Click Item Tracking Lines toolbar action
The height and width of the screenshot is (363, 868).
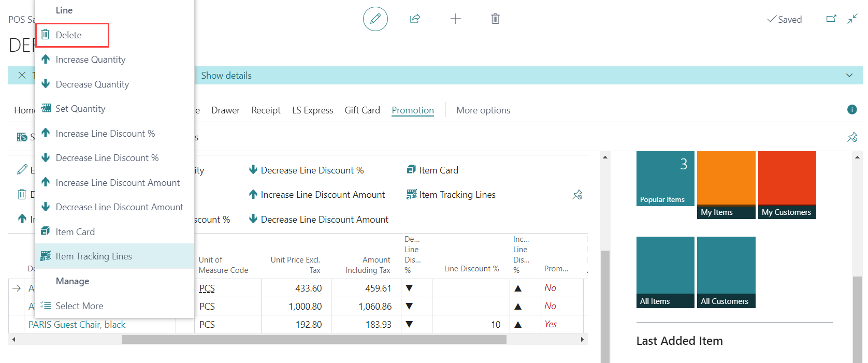451,195
